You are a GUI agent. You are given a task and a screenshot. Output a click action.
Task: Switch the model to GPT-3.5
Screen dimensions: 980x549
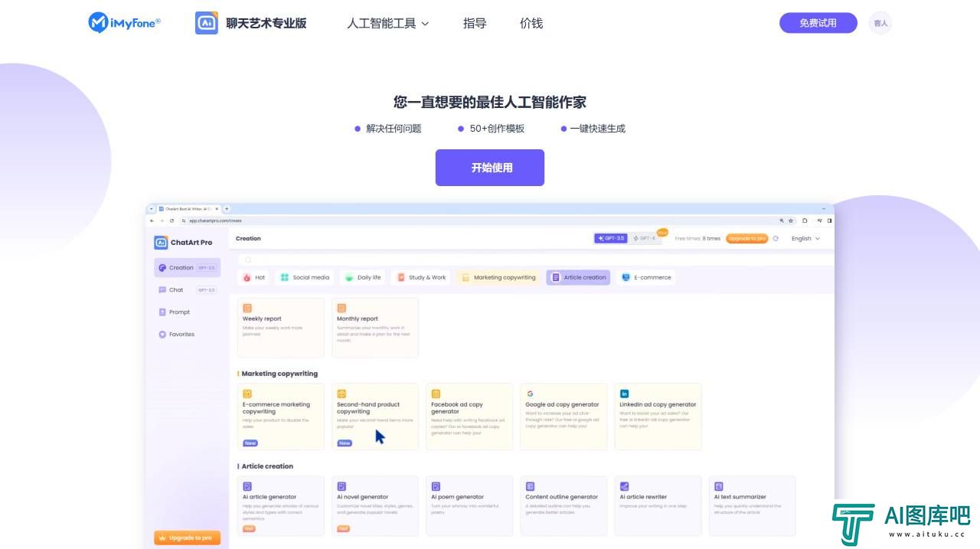pyautogui.click(x=610, y=239)
